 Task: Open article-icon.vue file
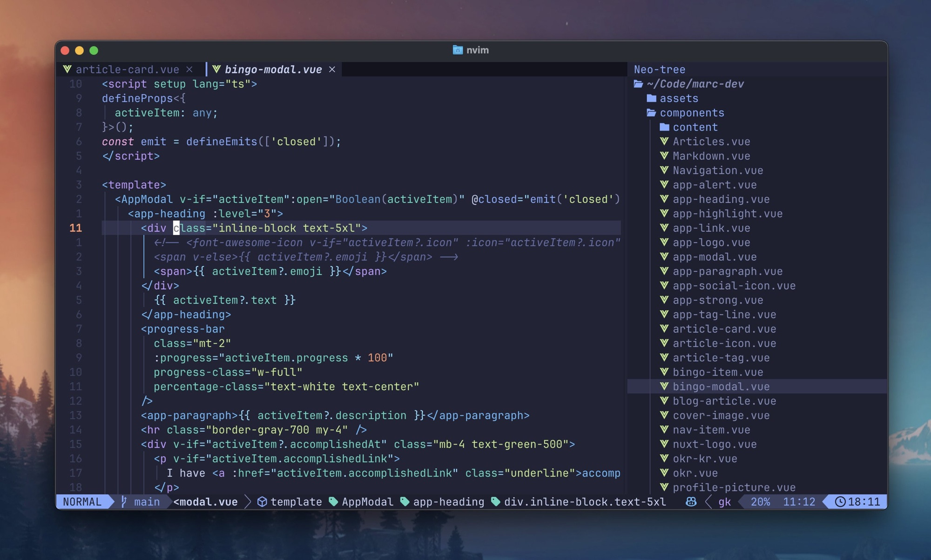(x=724, y=344)
